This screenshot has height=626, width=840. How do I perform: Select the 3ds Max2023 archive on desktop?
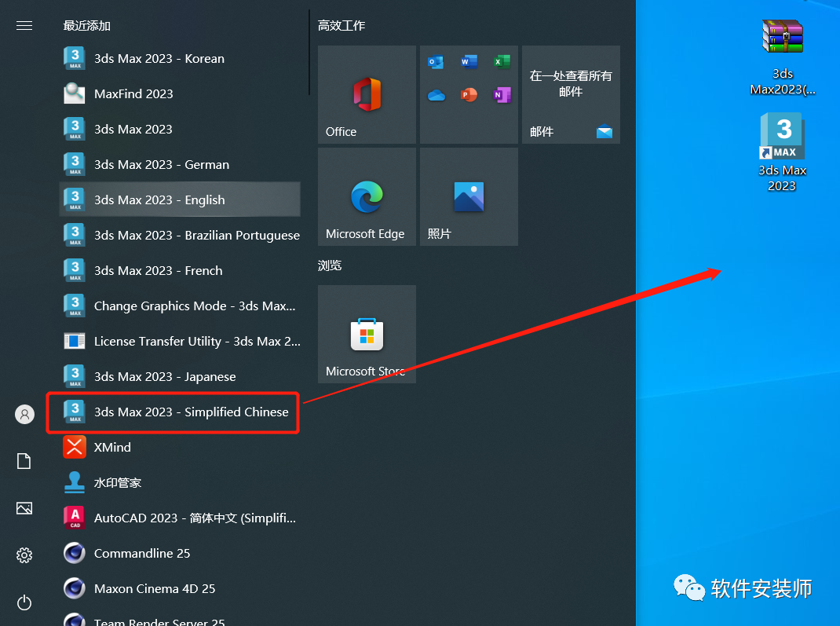pos(782,57)
